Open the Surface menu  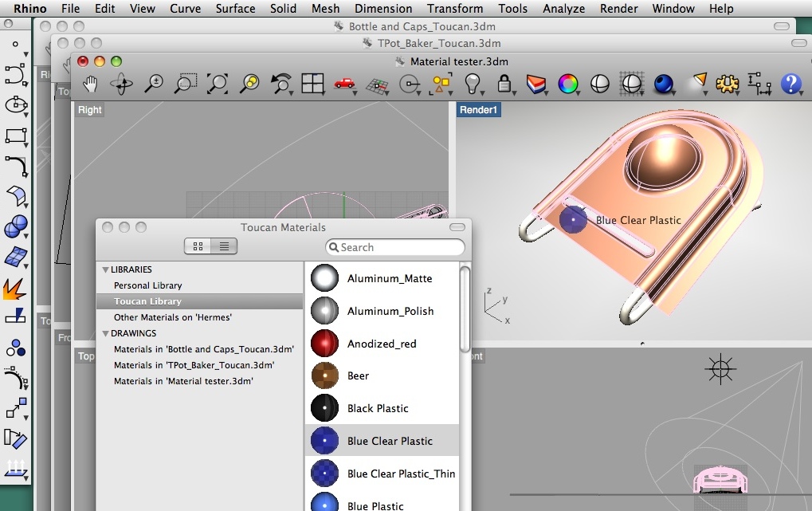click(235, 9)
